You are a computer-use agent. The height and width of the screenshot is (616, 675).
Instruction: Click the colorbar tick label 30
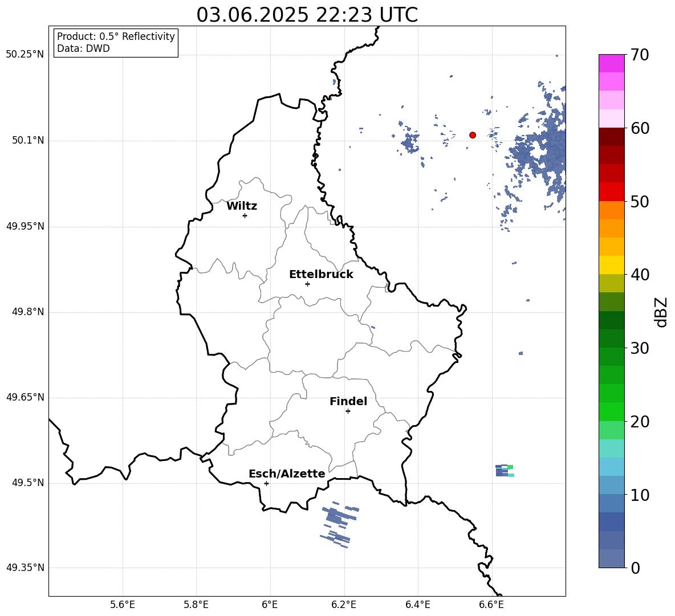pos(640,348)
